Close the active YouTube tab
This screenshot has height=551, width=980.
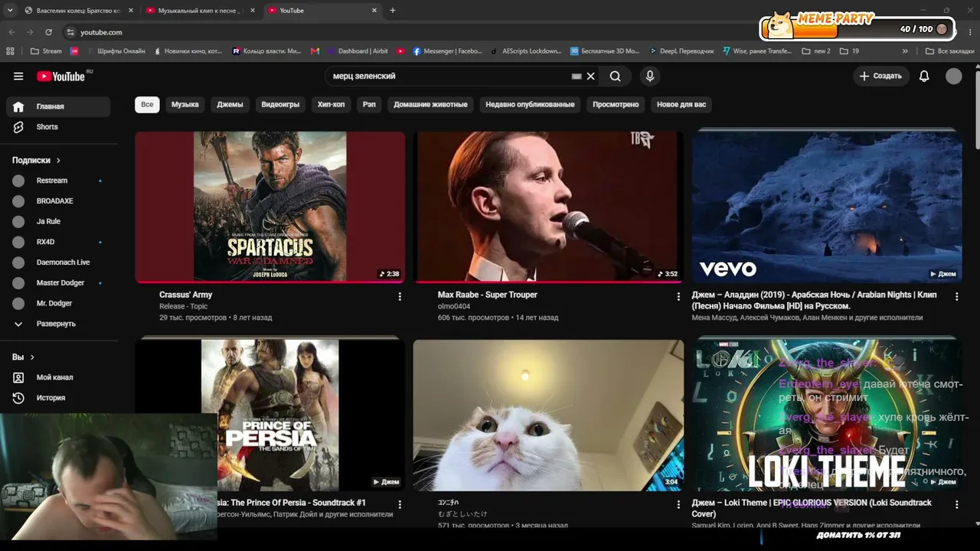click(x=374, y=11)
